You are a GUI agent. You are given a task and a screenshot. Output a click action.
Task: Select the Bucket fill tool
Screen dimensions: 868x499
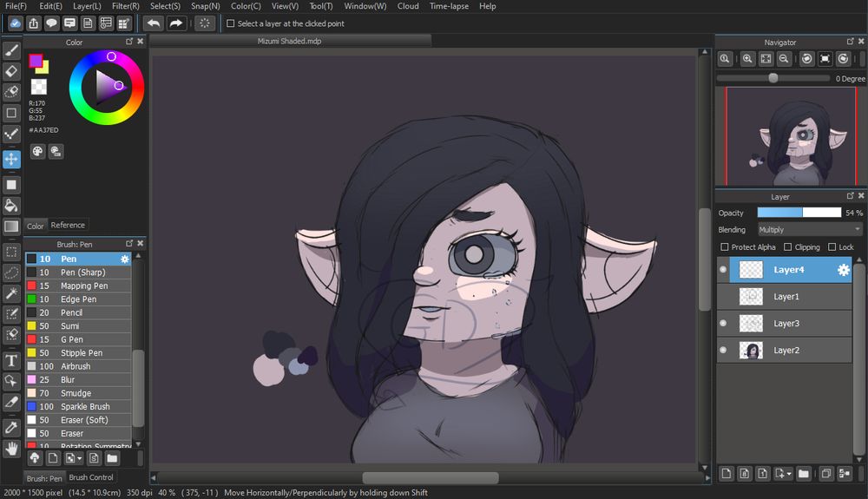pos(11,206)
